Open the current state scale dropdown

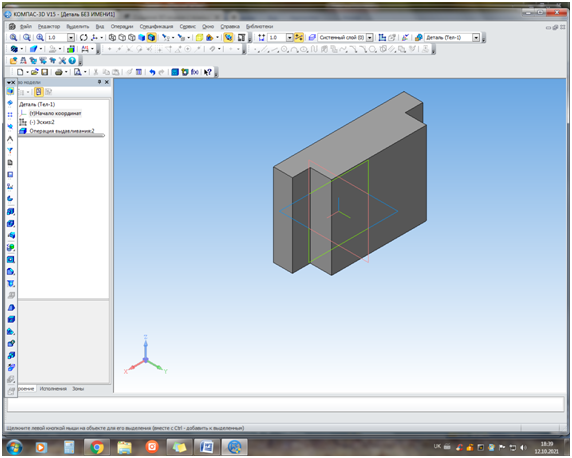[x=289, y=37]
